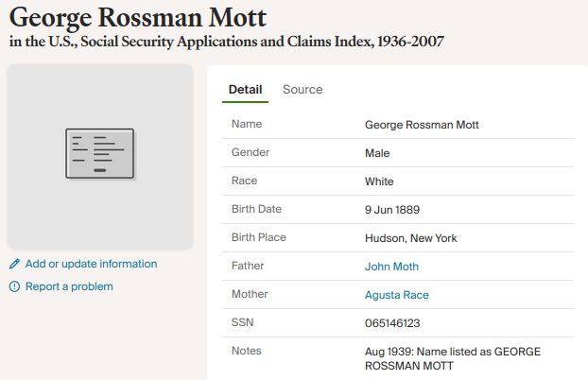The height and width of the screenshot is (380, 588).
Task: Click the pencil edit icon
Action: 14,264
